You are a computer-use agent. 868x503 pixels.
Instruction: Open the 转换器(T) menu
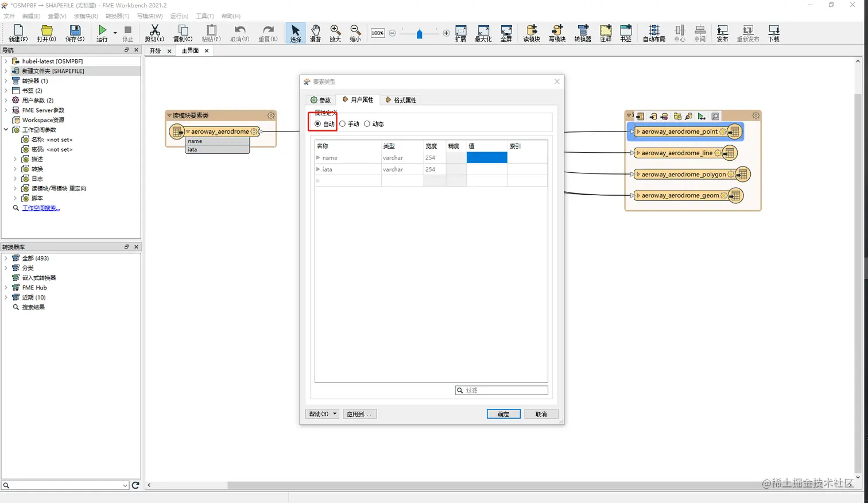coord(117,16)
